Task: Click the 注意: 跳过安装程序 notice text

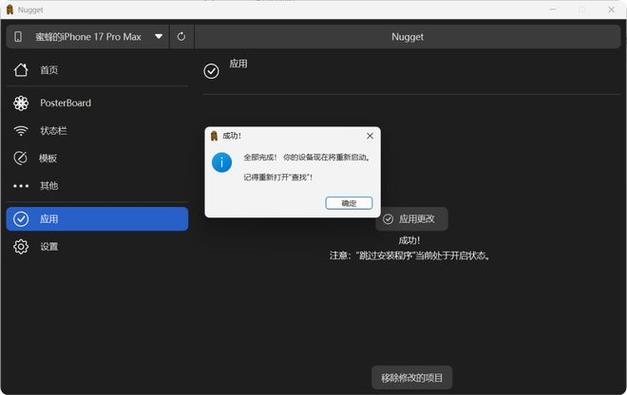Action: click(x=409, y=255)
